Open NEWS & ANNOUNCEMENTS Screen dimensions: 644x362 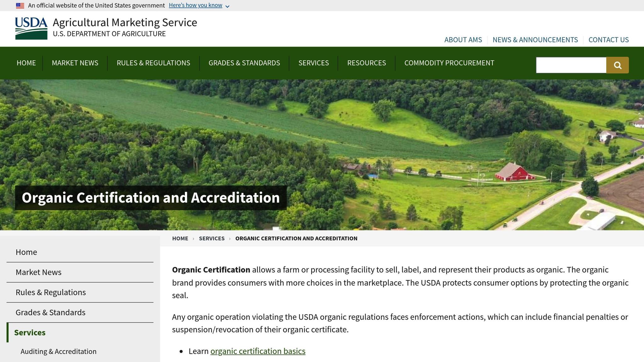[535, 40]
